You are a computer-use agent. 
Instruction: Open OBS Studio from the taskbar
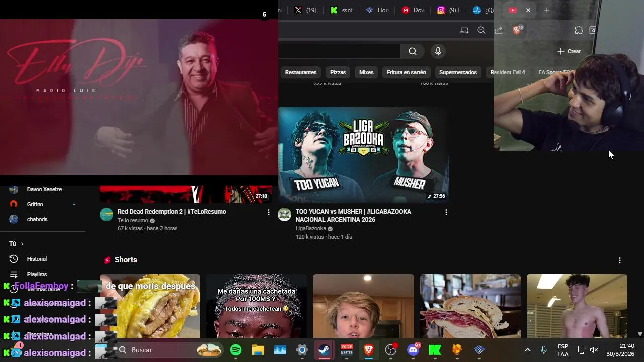391,350
